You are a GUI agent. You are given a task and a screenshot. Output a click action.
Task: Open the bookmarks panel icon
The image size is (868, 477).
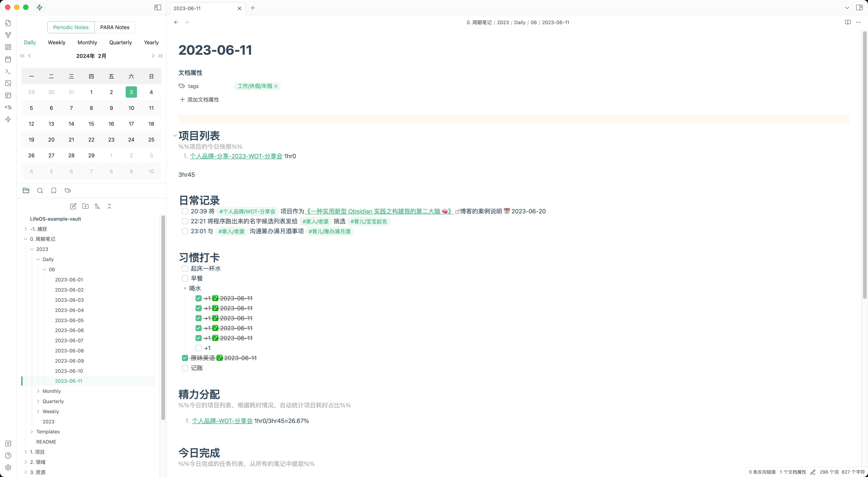coord(54,191)
